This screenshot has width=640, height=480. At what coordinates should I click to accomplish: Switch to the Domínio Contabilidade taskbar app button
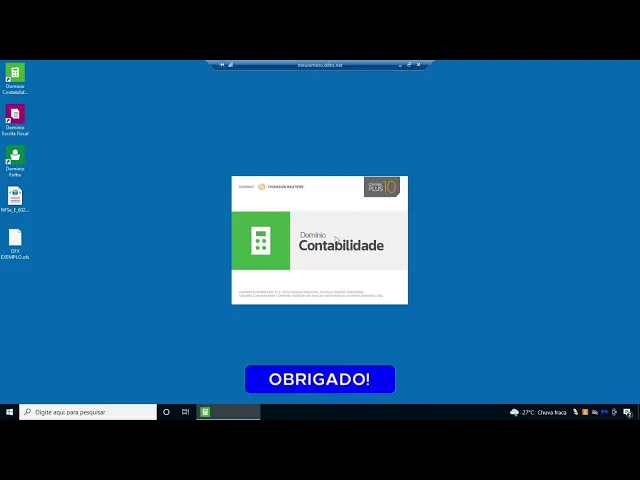228,412
